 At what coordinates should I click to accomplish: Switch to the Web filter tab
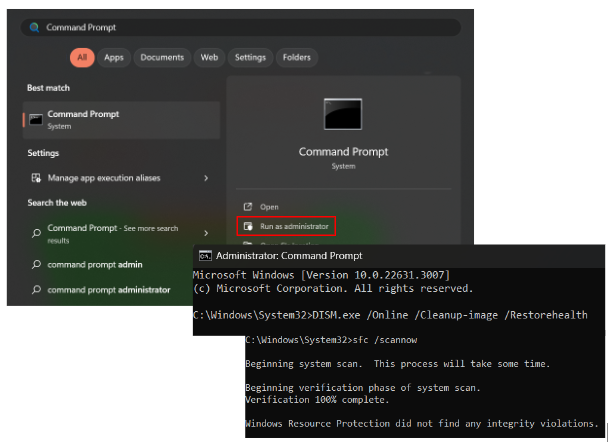coord(209,57)
